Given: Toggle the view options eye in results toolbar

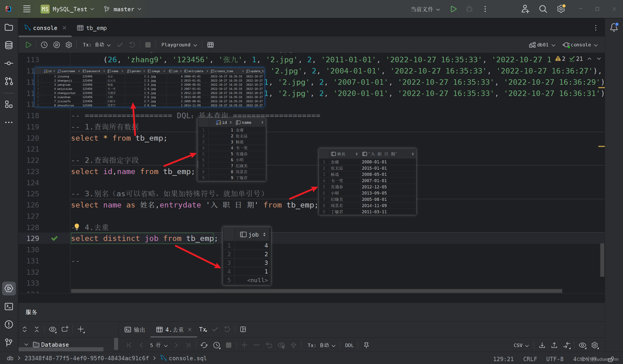Looking at the screenshot, I should click(x=582, y=345).
